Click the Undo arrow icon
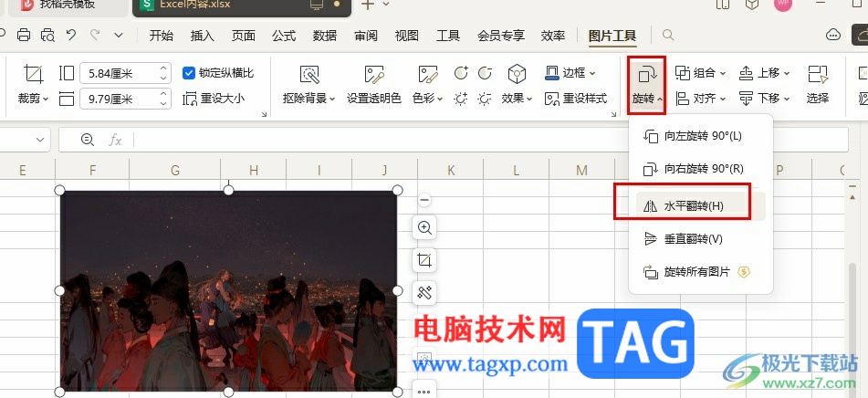 click(71, 36)
